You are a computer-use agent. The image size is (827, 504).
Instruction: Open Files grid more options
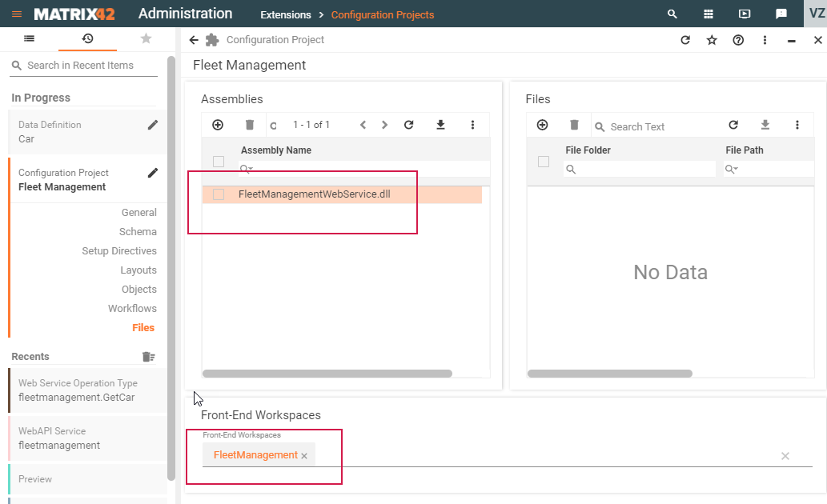(797, 125)
